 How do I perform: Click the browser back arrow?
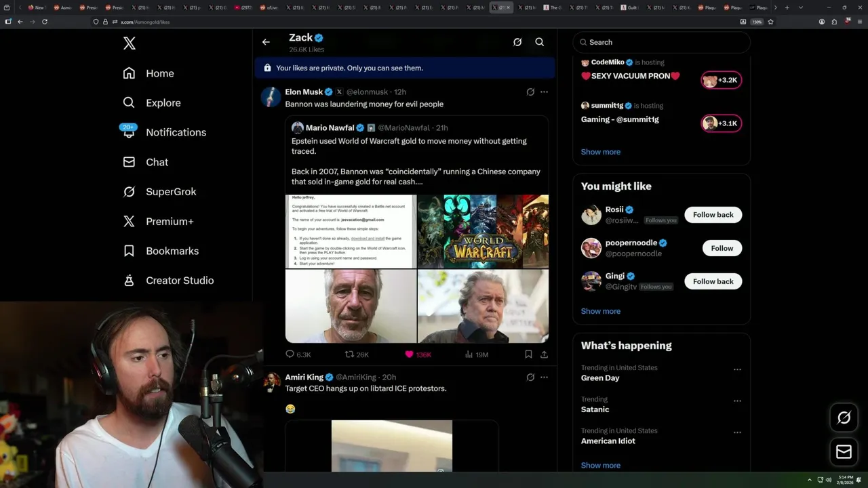[20, 22]
